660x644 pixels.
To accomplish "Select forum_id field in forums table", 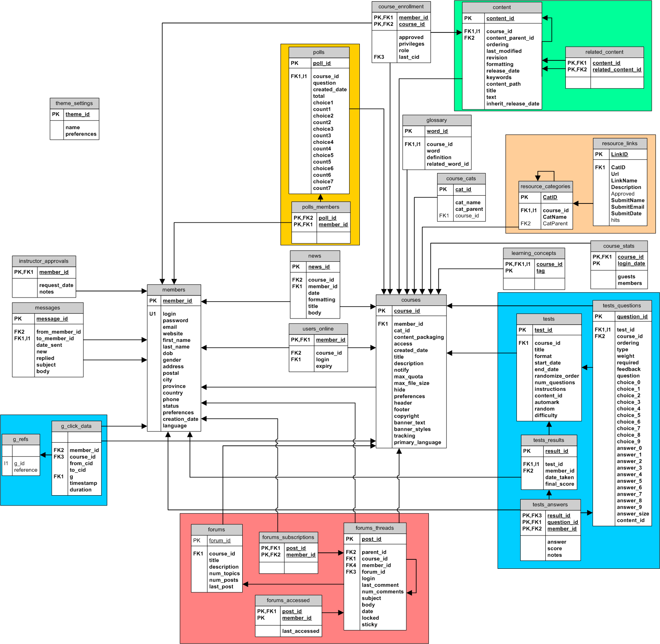I will tap(220, 540).
